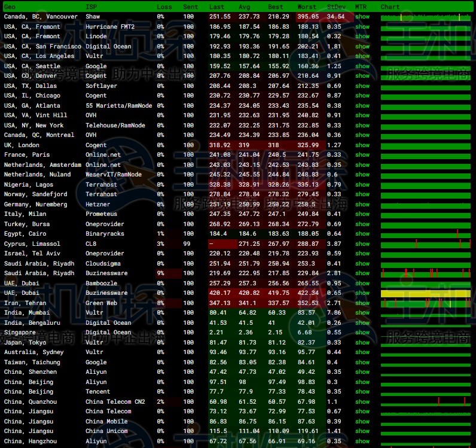Click the Best column header
The height and width of the screenshot is (448, 476).
pos(276,7)
